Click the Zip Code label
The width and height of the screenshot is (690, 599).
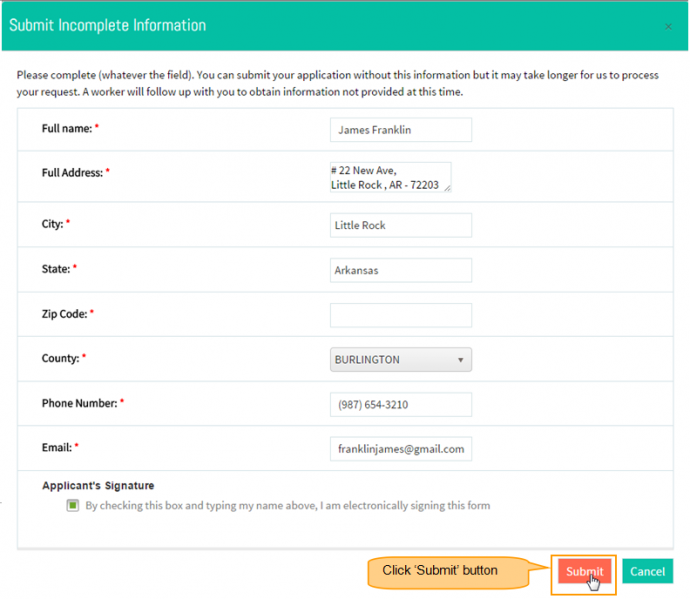[64, 314]
